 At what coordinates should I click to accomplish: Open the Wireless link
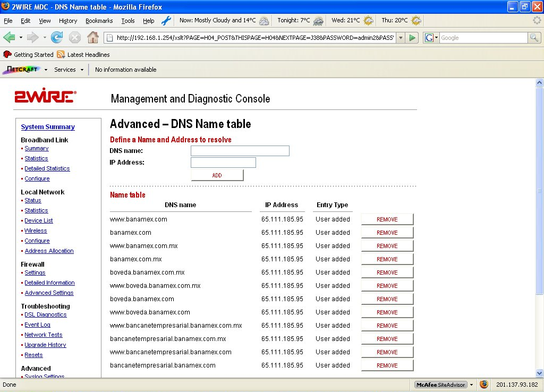point(36,231)
